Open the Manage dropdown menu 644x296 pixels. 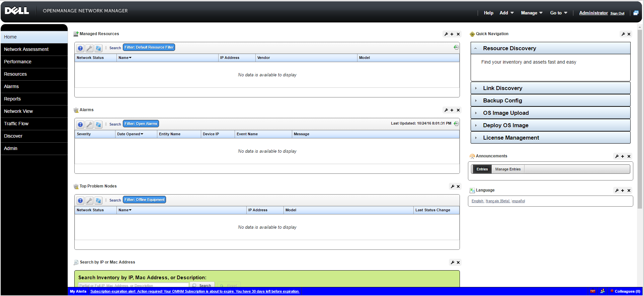point(532,13)
